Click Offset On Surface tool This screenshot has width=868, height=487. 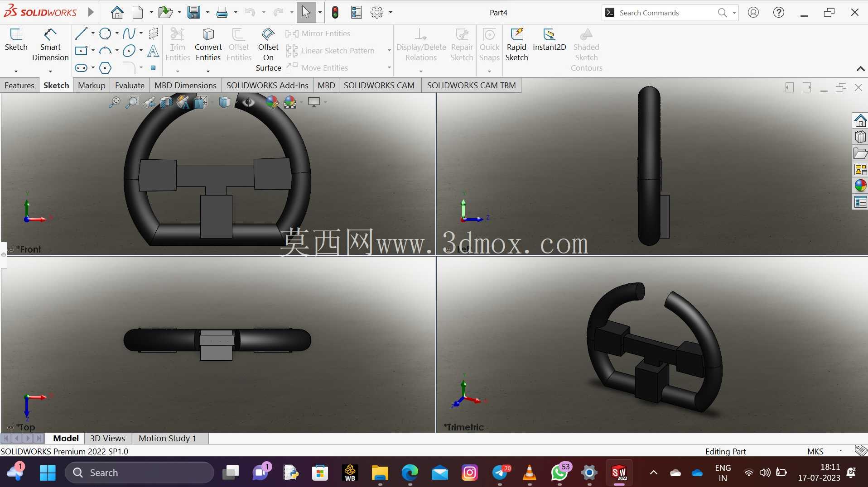tap(268, 50)
